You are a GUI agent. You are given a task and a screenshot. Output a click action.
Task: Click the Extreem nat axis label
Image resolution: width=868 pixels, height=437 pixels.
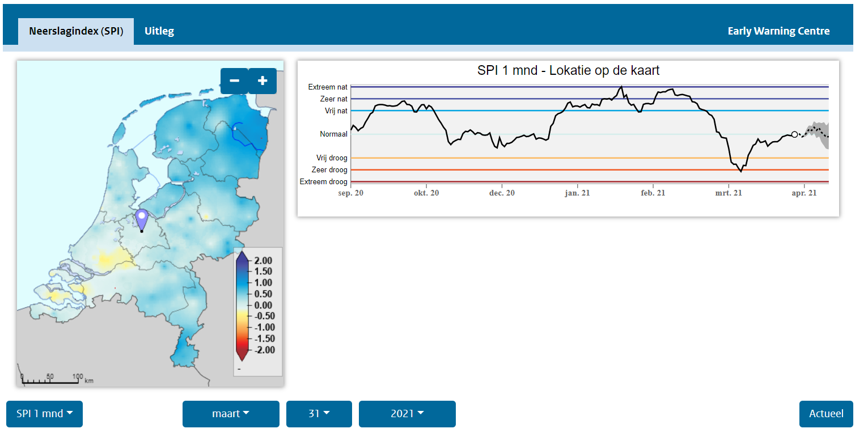(328, 87)
